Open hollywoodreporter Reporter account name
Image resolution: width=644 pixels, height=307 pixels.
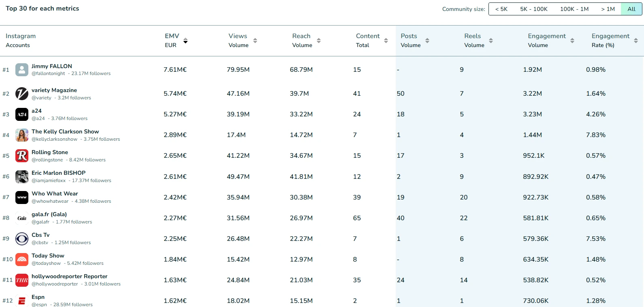coord(70,276)
